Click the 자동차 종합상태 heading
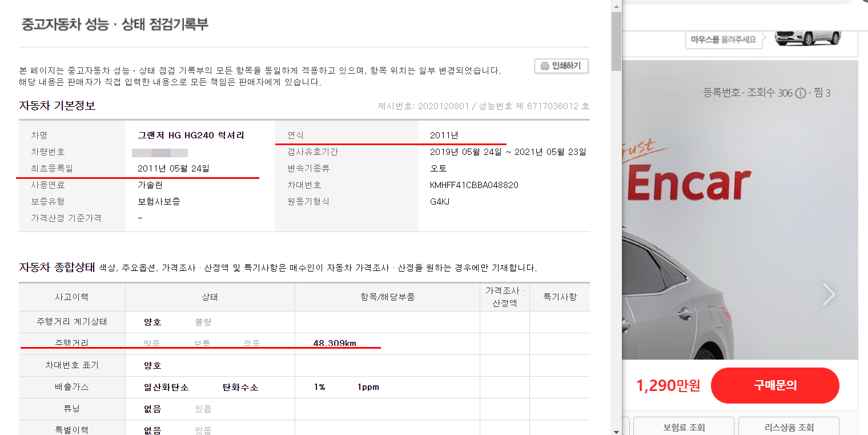Viewport: 868px width, 435px height. click(x=57, y=267)
